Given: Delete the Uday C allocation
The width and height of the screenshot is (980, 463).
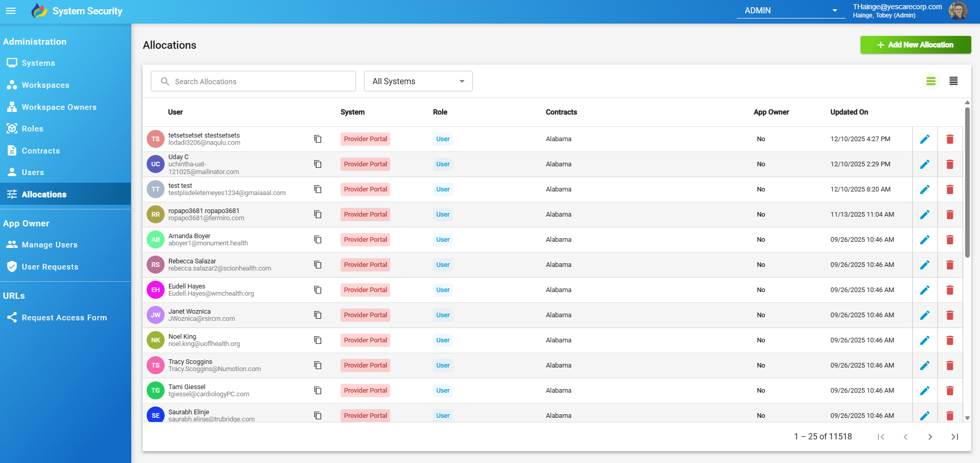Looking at the screenshot, I should tap(950, 164).
